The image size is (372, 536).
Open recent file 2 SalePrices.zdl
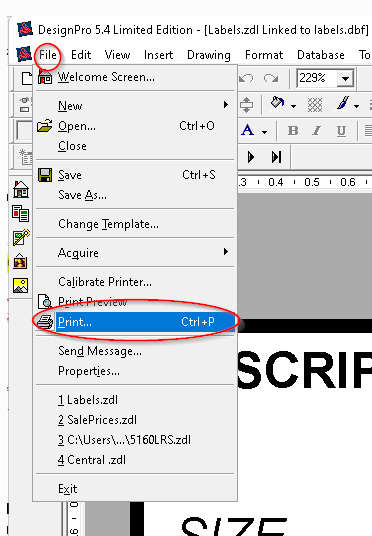tap(135, 420)
